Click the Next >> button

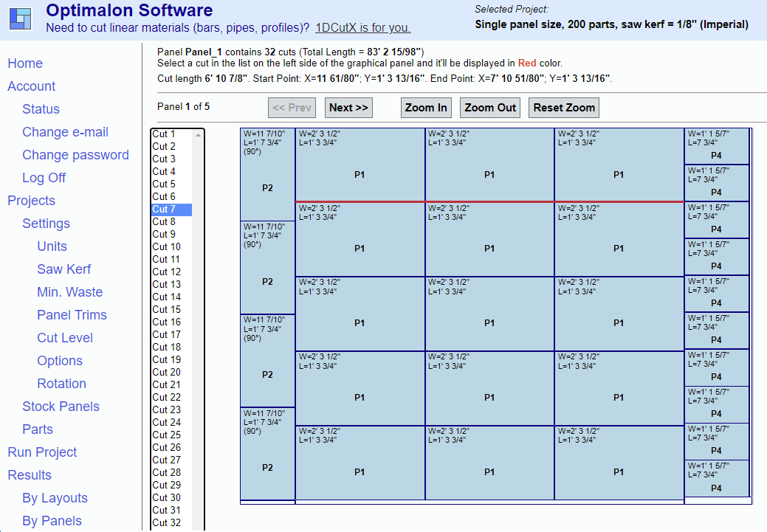pyautogui.click(x=348, y=108)
